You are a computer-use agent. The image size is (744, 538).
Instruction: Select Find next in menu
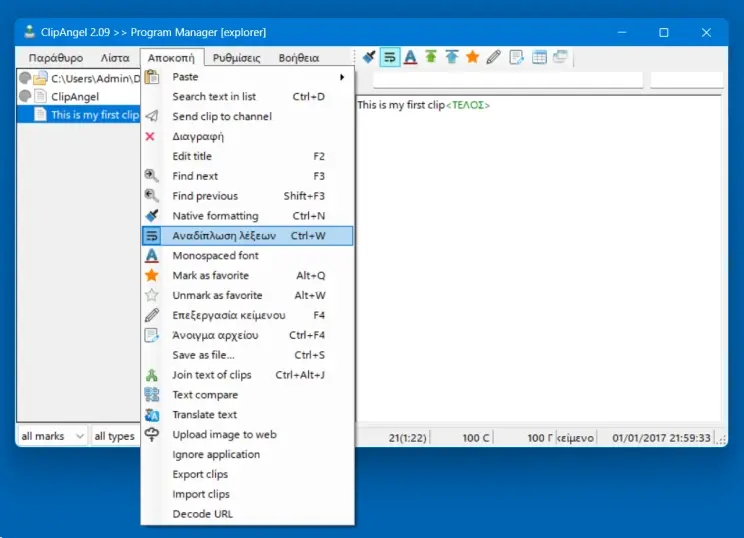[x=248, y=176]
